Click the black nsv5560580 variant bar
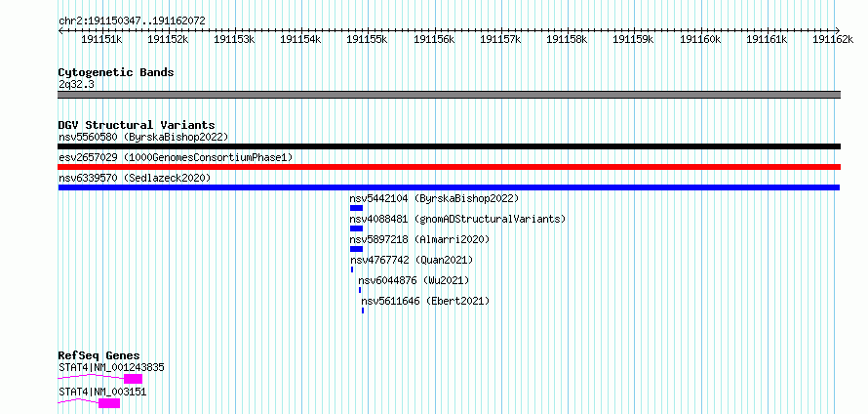Viewport: 868px width, 414px height. [x=449, y=146]
